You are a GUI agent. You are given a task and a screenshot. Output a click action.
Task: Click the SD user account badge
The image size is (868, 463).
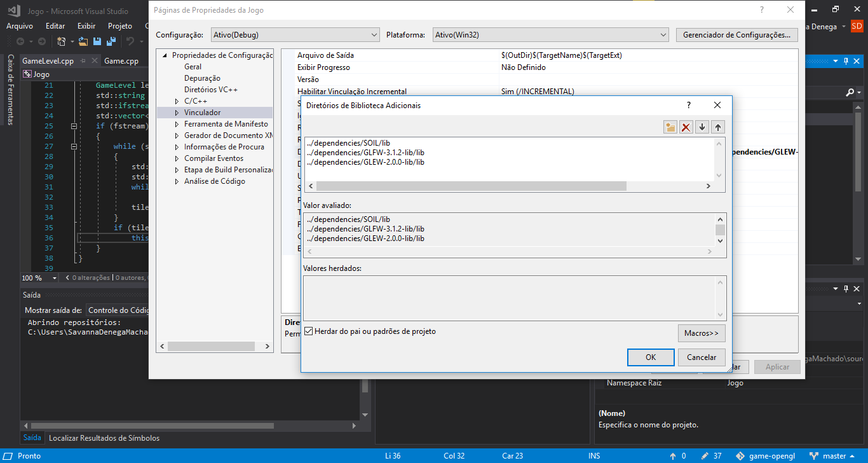(857, 26)
